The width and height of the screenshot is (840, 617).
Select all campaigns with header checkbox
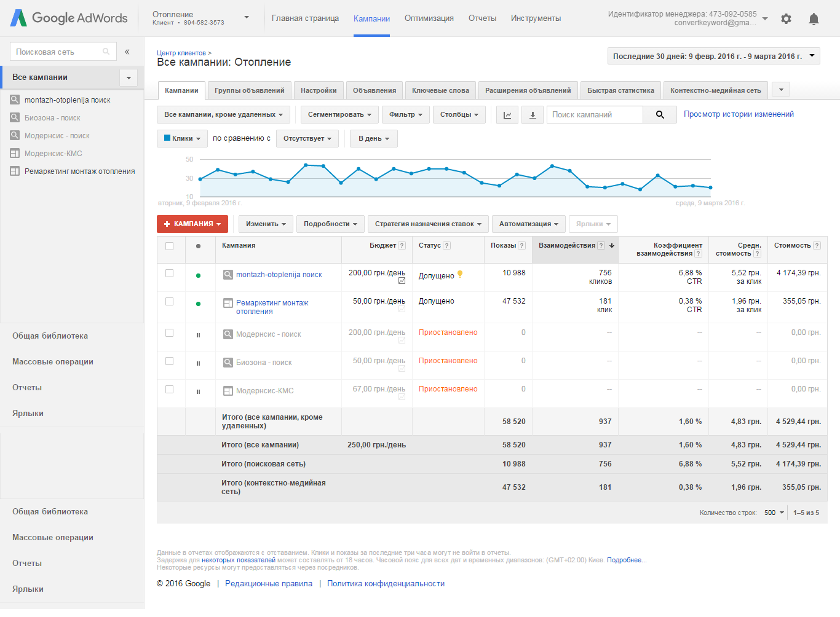pos(169,246)
